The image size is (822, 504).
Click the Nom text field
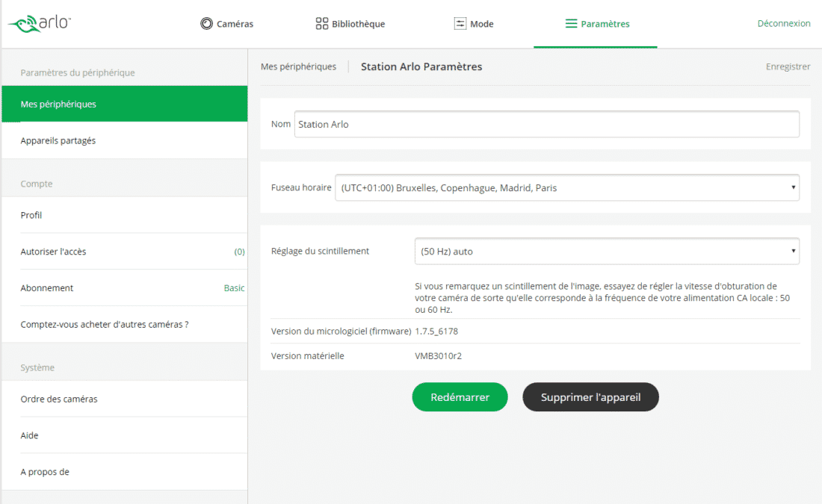point(546,125)
